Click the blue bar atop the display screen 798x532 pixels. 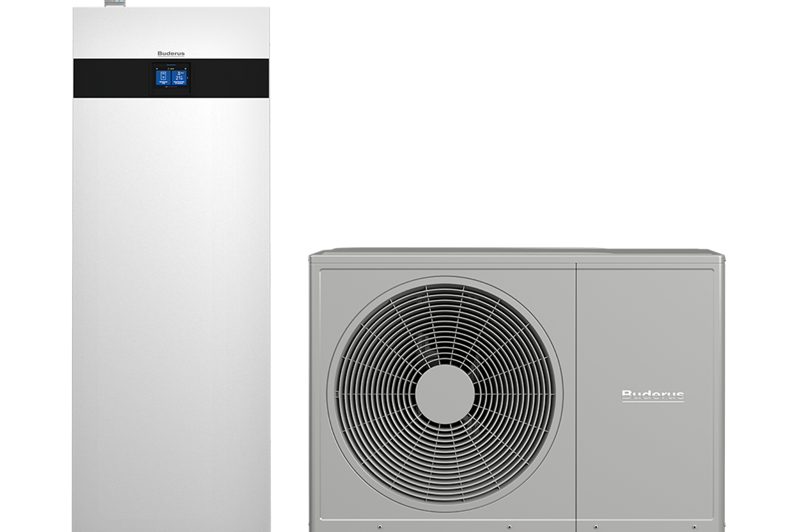tap(171, 65)
